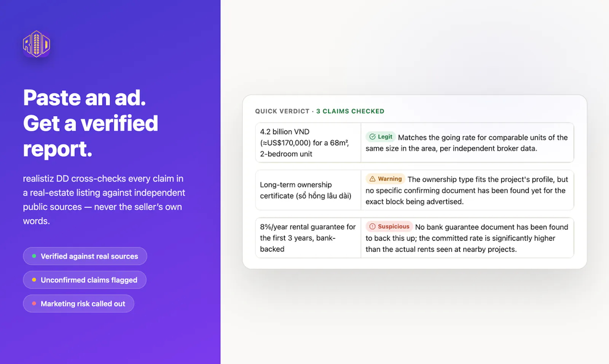Image resolution: width=609 pixels, height=364 pixels.
Task: Click the Legit status badge
Action: click(x=381, y=137)
